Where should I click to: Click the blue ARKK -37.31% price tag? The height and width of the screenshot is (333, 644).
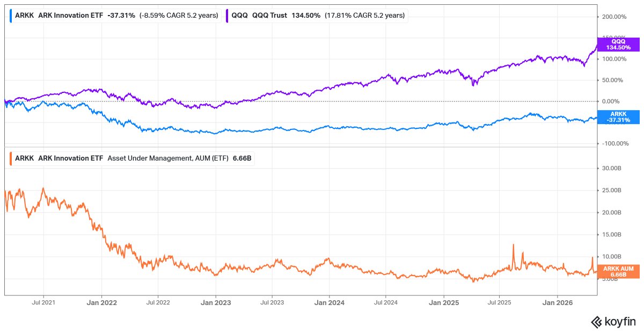click(618, 117)
